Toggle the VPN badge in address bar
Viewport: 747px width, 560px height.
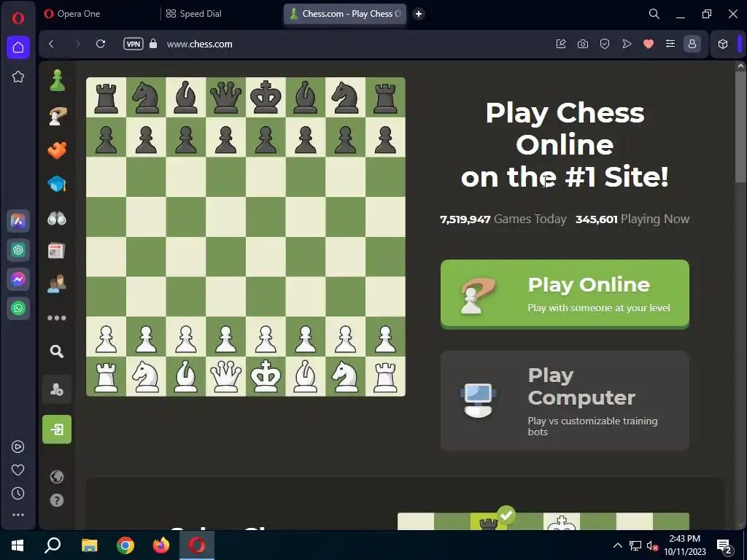tap(133, 44)
